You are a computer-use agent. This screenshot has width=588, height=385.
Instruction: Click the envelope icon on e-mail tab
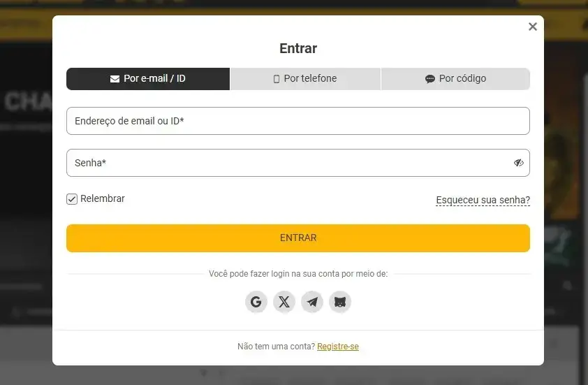[x=115, y=79]
